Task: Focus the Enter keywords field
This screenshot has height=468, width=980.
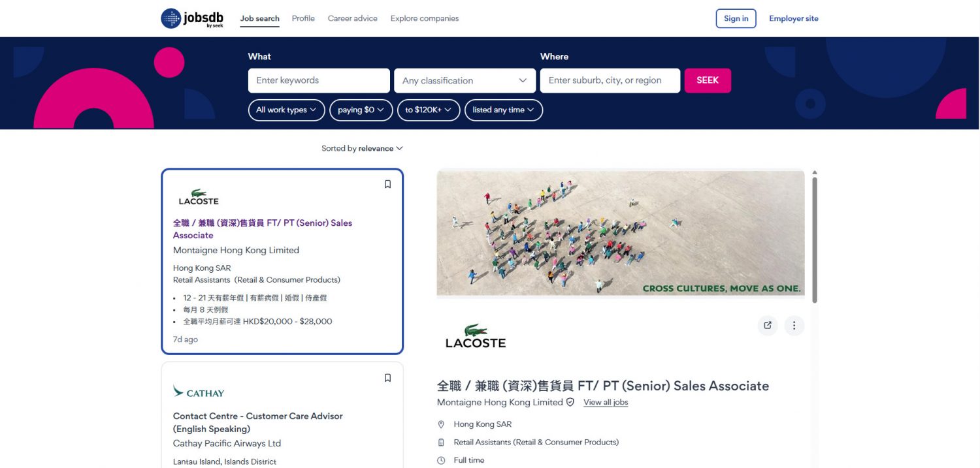Action: pyautogui.click(x=319, y=81)
